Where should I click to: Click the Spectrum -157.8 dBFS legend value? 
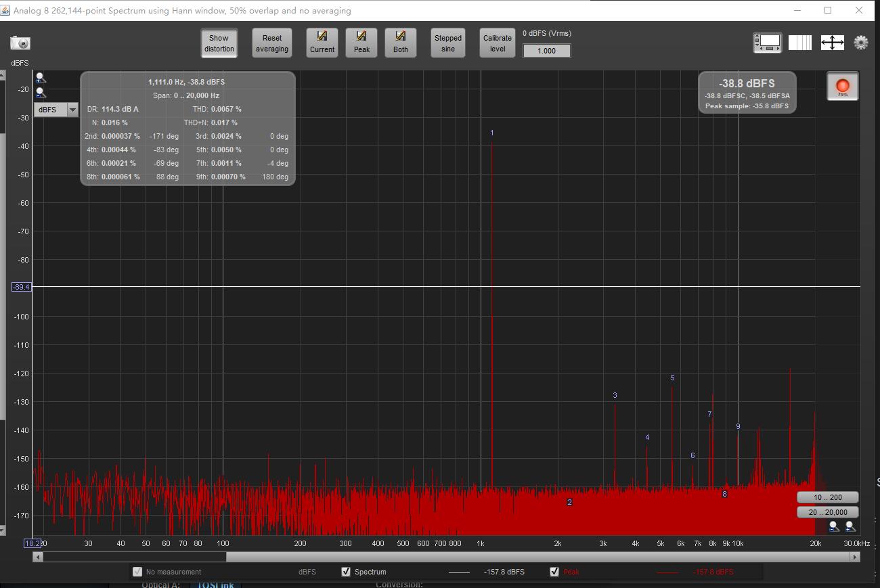click(x=504, y=572)
